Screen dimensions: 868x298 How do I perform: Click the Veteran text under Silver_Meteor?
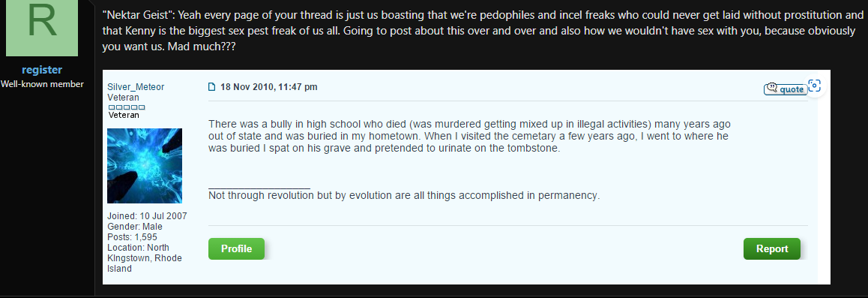(124, 98)
